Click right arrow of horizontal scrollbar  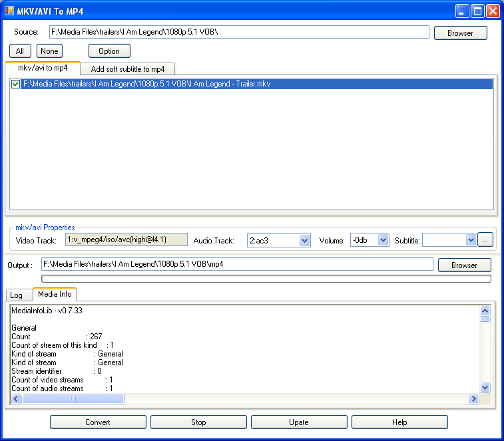473,399
